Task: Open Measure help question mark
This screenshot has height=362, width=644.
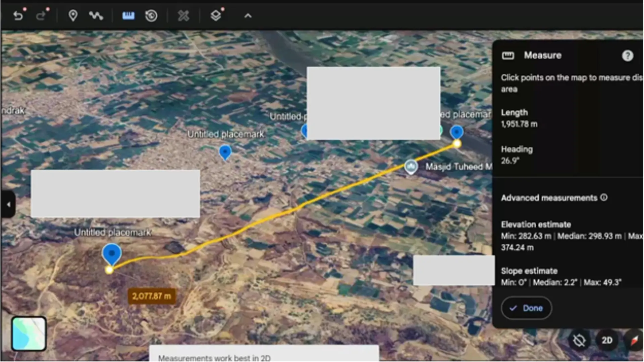Action: 627,56
